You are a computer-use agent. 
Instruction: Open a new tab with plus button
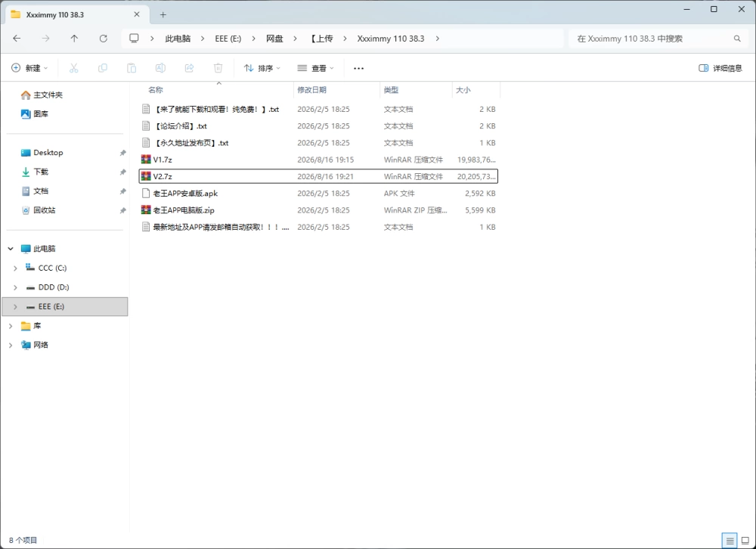click(x=163, y=14)
